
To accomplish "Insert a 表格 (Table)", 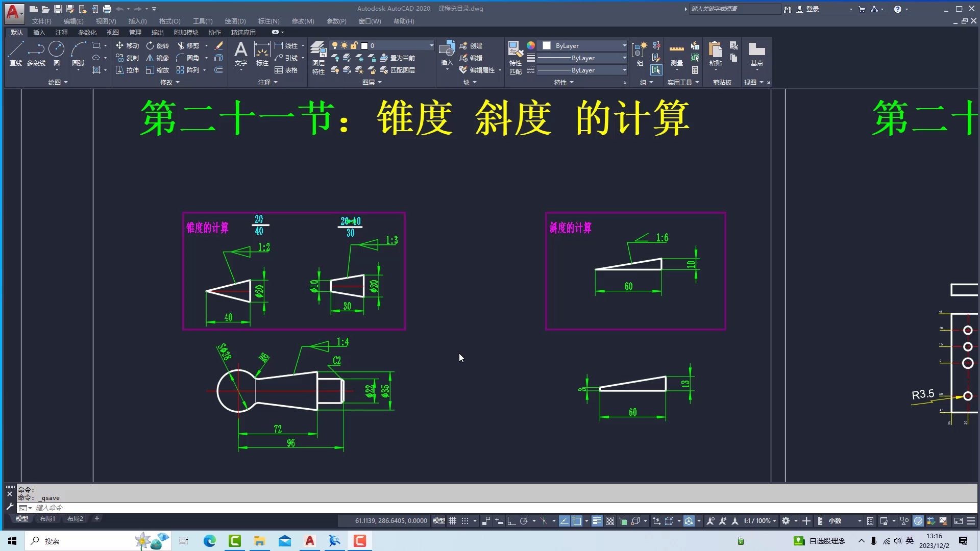I will (x=287, y=70).
